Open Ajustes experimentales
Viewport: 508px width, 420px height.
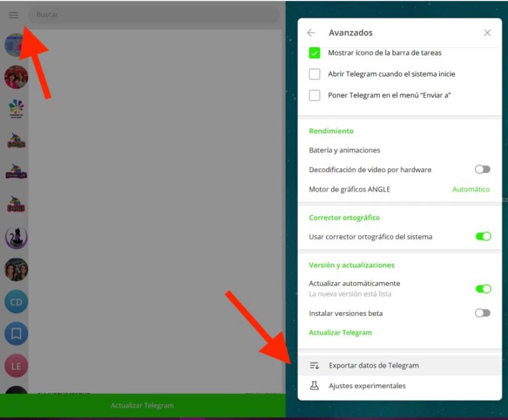click(399, 386)
